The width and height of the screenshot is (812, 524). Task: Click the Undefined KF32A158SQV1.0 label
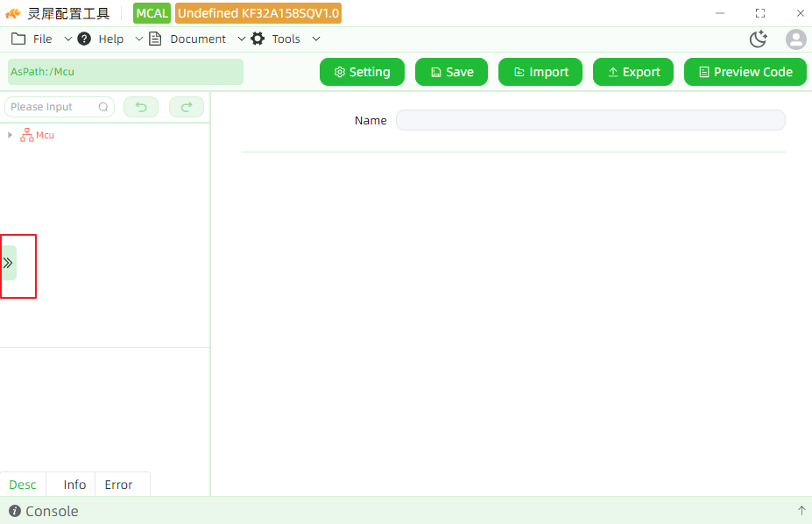point(258,13)
